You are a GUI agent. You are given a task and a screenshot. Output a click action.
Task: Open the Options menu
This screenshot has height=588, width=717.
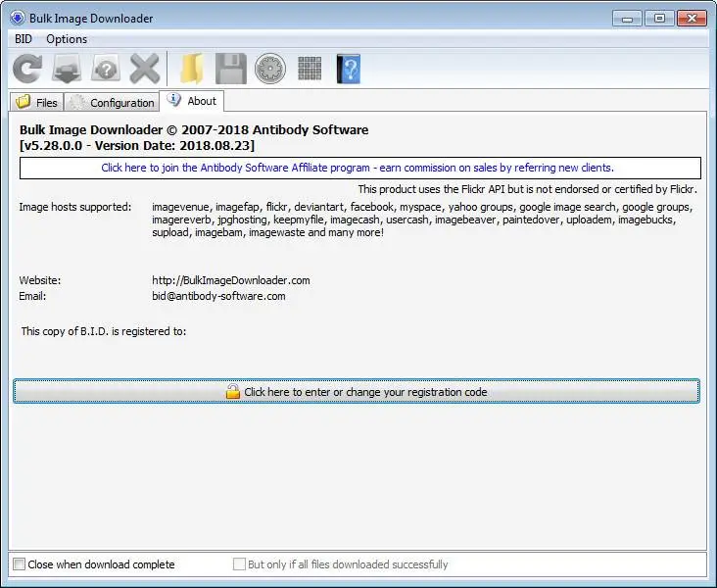(67, 39)
